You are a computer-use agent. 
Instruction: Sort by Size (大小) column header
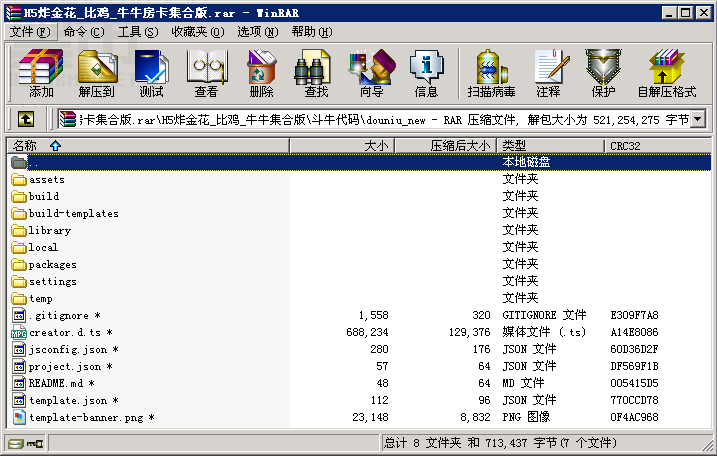pyautogui.click(x=342, y=146)
